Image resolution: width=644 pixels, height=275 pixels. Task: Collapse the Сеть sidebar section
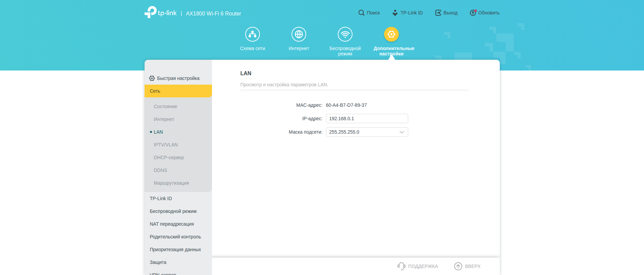coord(178,91)
